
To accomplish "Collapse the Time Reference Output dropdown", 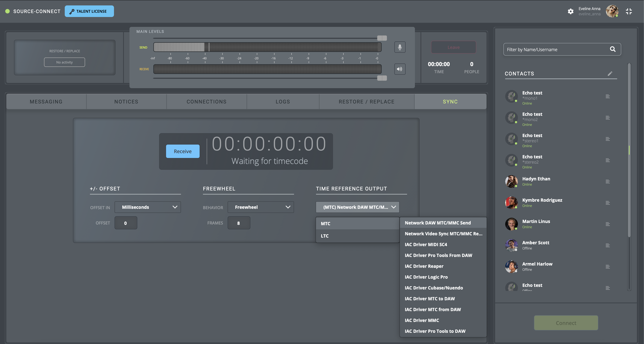I will pos(357,207).
